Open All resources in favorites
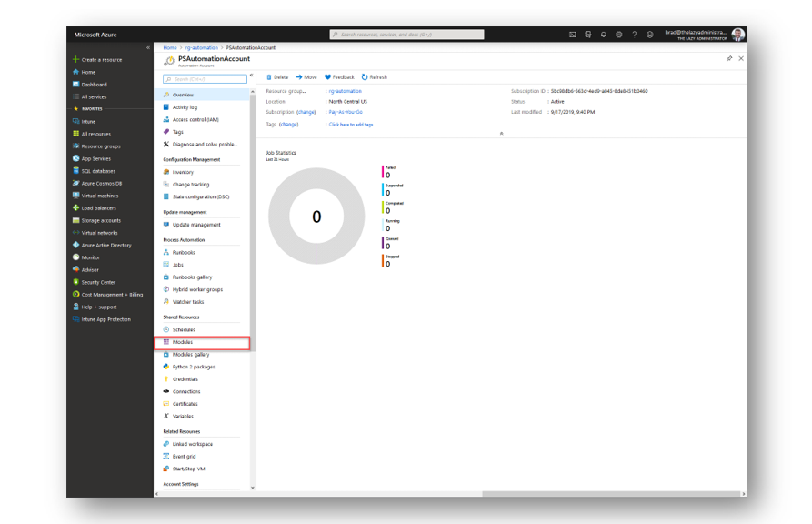 tap(92, 135)
